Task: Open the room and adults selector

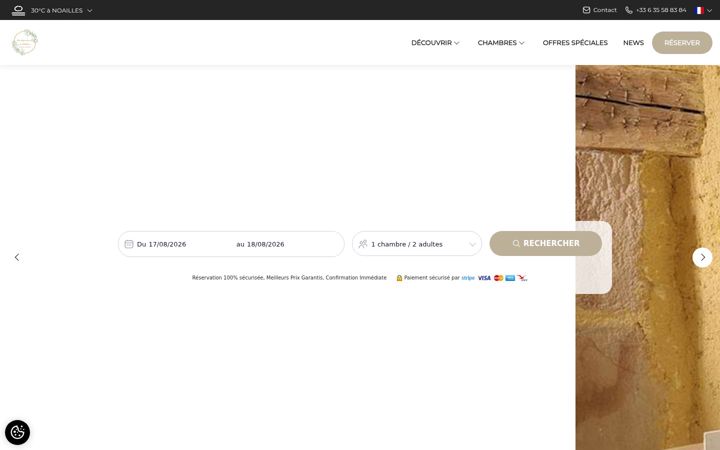Action: [x=417, y=244]
